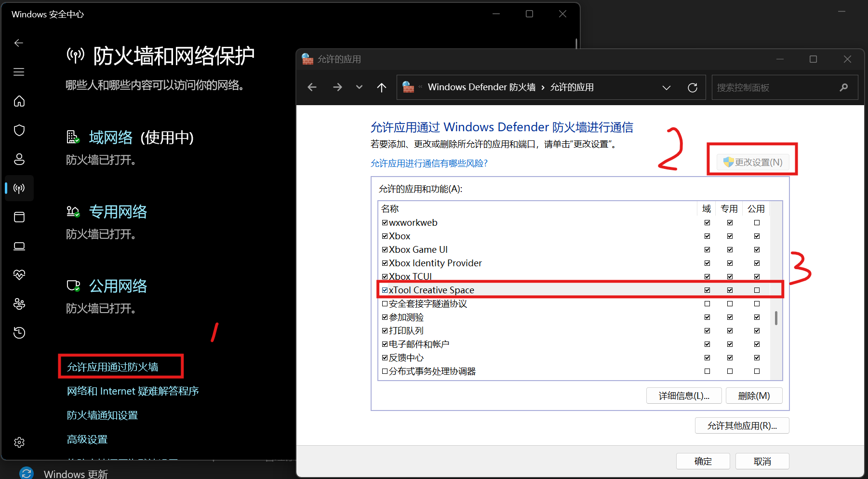Click the search magnifier in control panel
Image resolution: width=868 pixels, height=479 pixels.
[843, 87]
